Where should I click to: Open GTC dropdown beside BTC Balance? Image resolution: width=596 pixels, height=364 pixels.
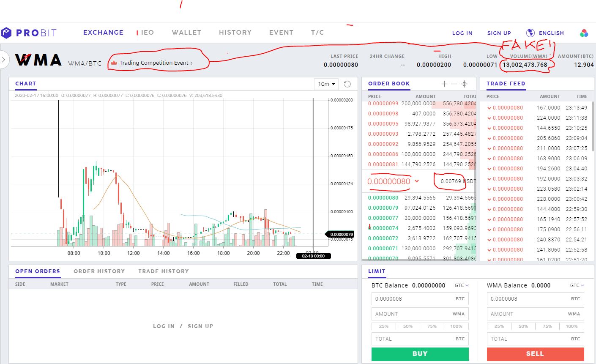[x=462, y=285]
